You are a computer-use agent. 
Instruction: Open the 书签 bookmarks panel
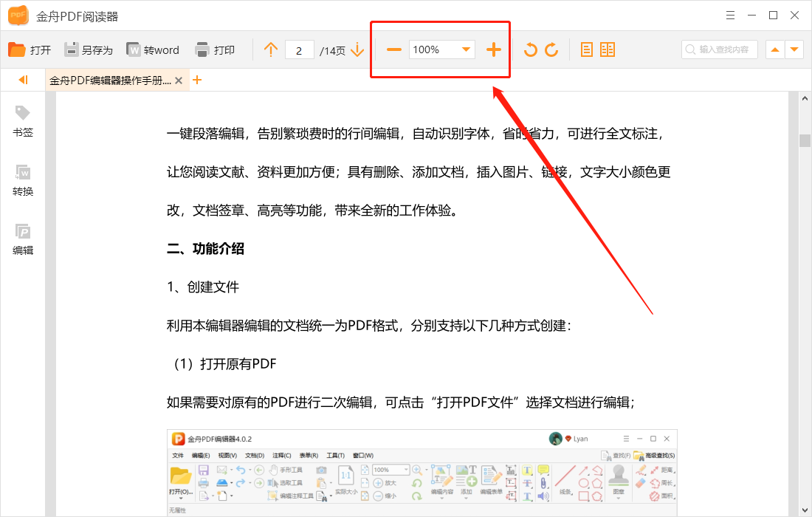pyautogui.click(x=23, y=121)
